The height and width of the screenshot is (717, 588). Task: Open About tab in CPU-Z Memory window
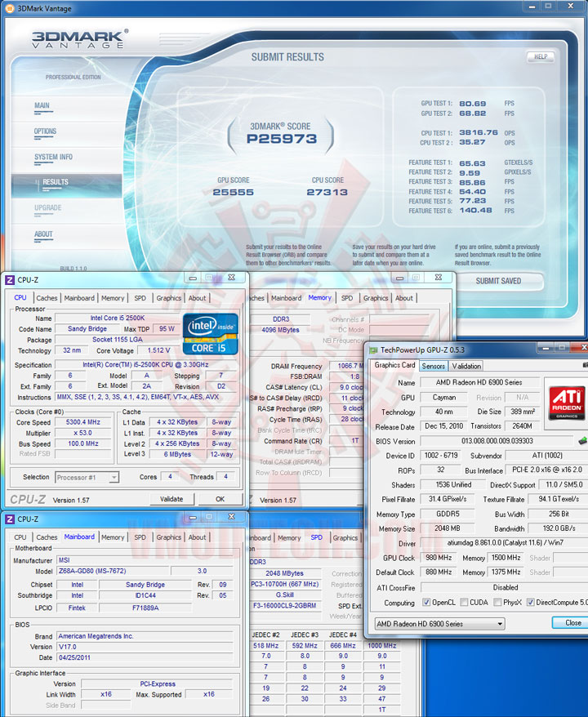(403, 298)
